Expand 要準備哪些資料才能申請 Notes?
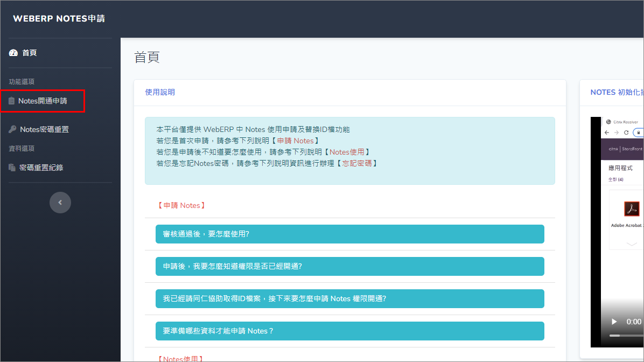Screen dimensions: 644x362 coord(350,331)
